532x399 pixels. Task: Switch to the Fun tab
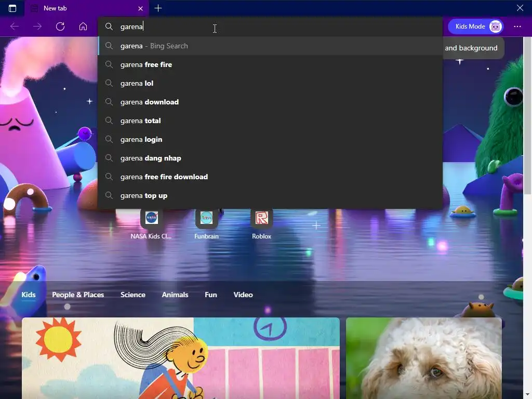click(x=211, y=295)
